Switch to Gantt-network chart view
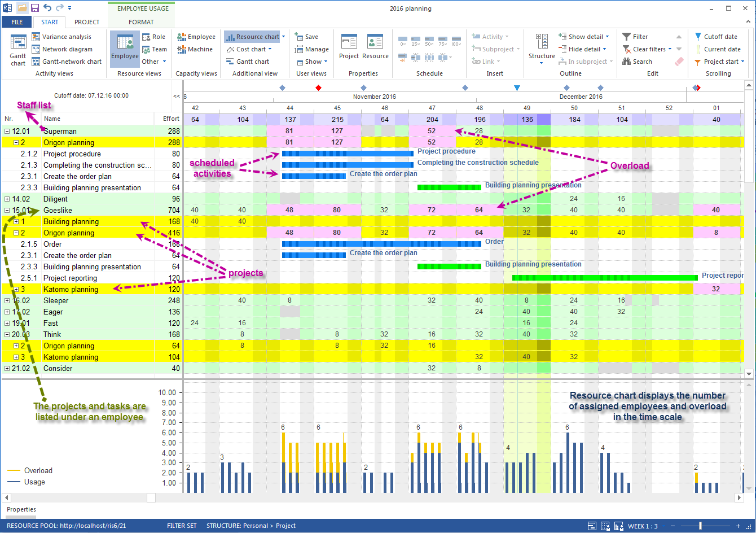The height and width of the screenshot is (533, 756). (67, 62)
